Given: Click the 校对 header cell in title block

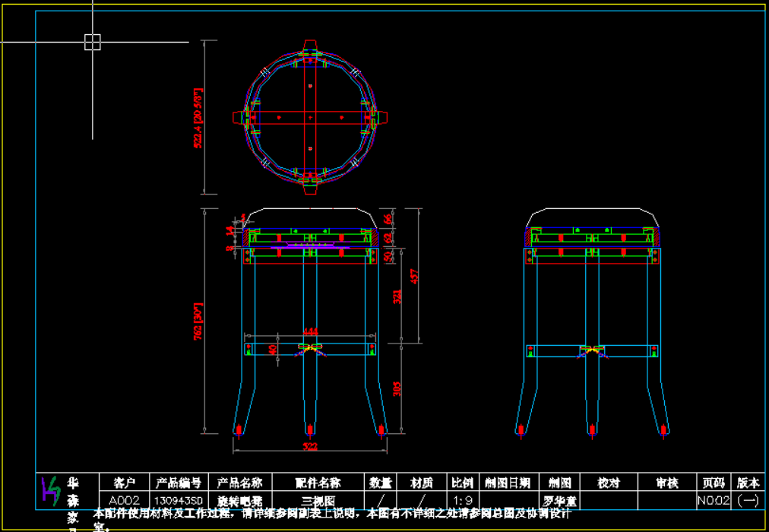Looking at the screenshot, I should click(609, 483).
